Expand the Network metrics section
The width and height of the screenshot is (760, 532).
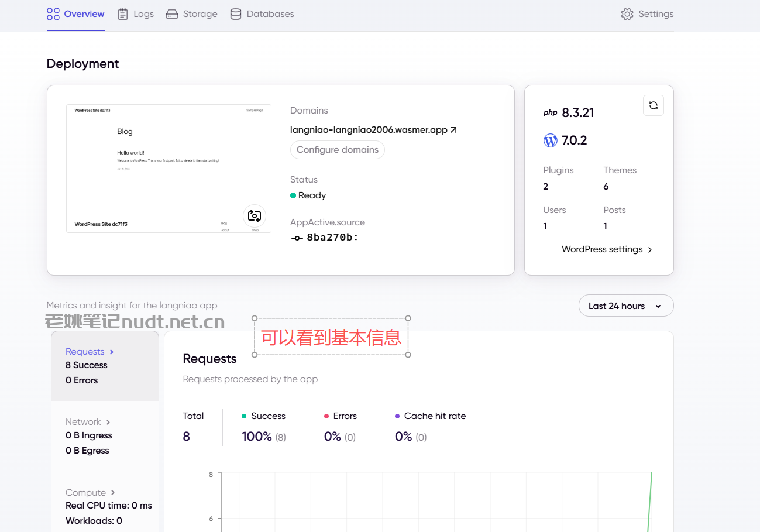105,436
